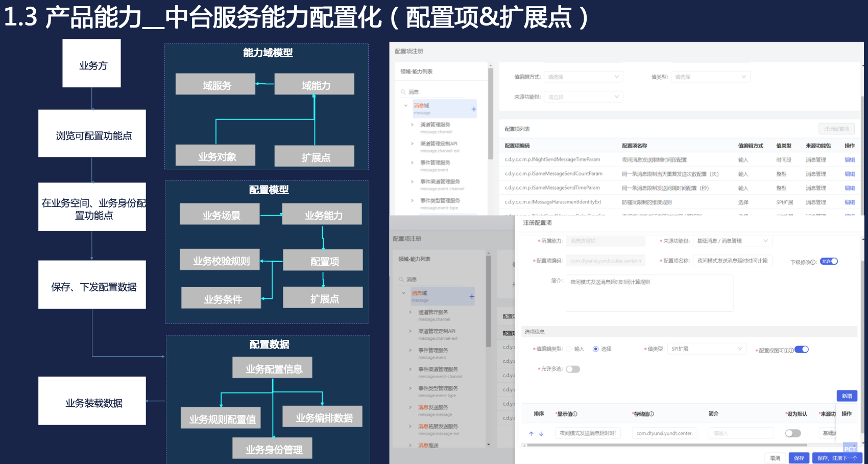Screen dimensions: 868x464
Task: Click the search icon beside 消息 in the config list page
Action: pos(403,92)
